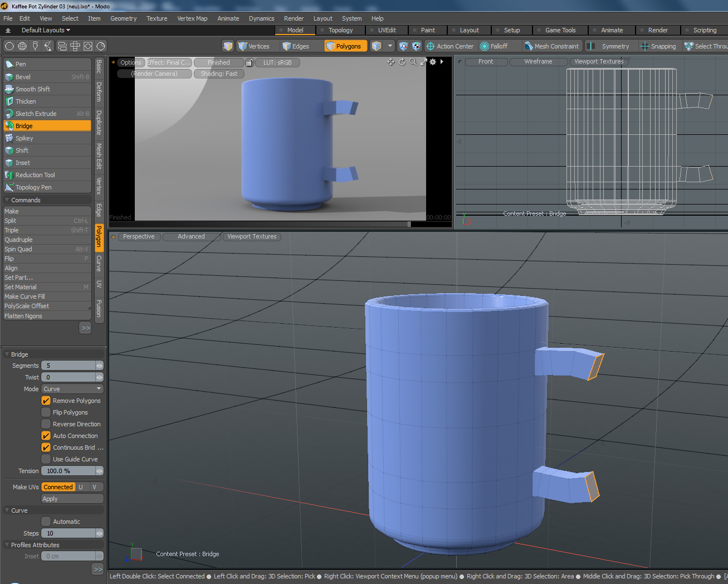
Task: Toggle Auto Connection checkbox off
Action: (46, 436)
